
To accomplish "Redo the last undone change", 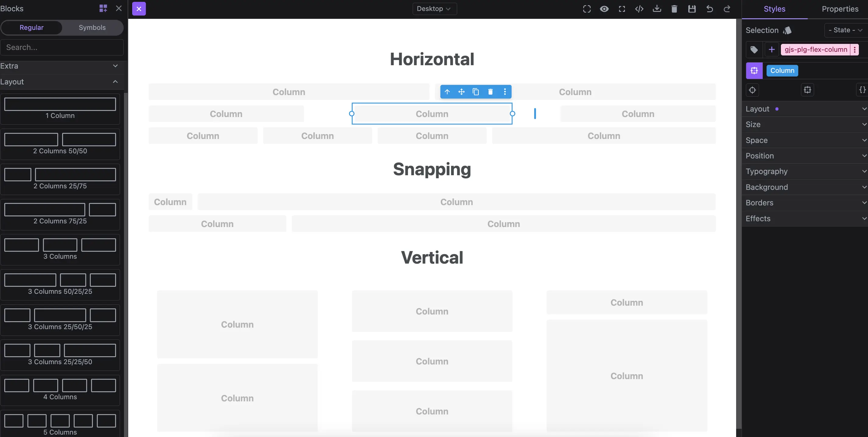I will [727, 9].
